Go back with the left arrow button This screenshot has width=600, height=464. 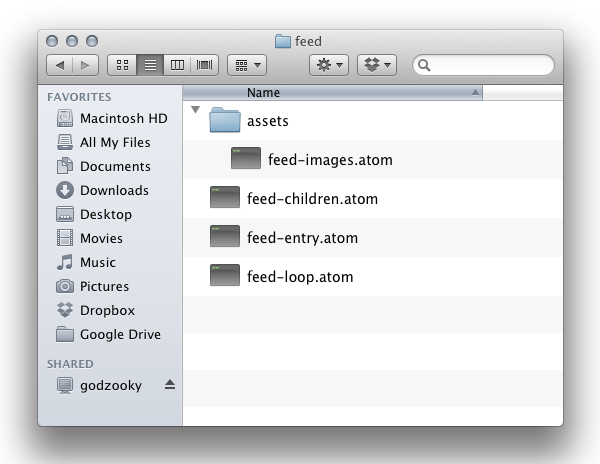pos(60,65)
